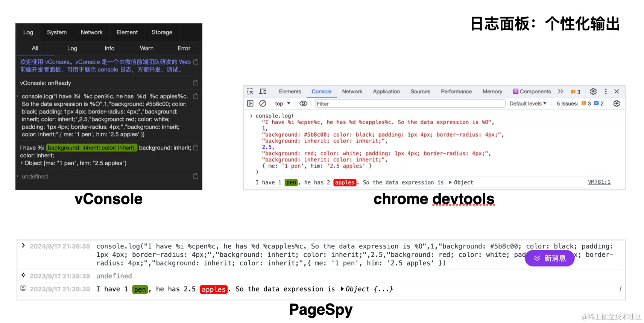Switch to Console tab in DevTools
Image resolution: width=644 pixels, height=323 pixels.
322,91
